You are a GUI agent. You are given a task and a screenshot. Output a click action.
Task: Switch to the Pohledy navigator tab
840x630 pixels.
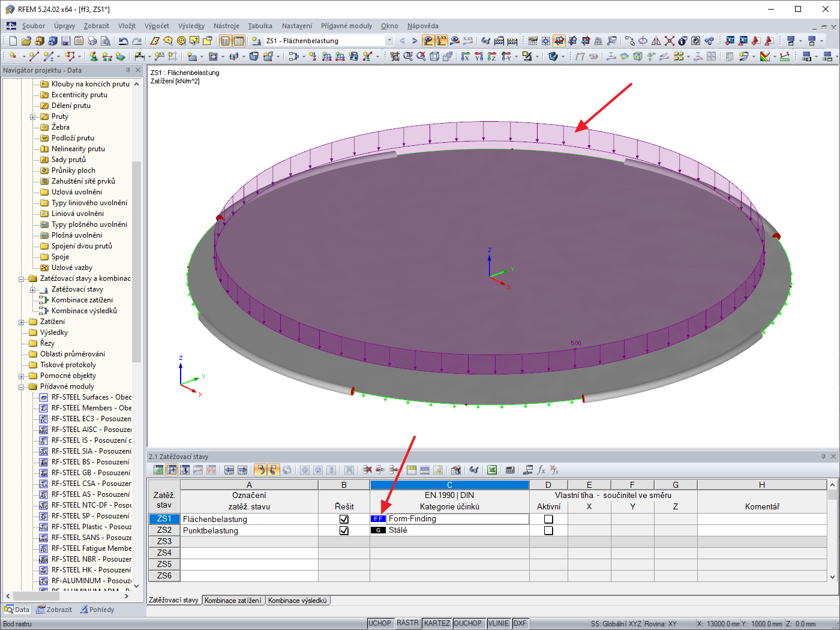[97, 610]
